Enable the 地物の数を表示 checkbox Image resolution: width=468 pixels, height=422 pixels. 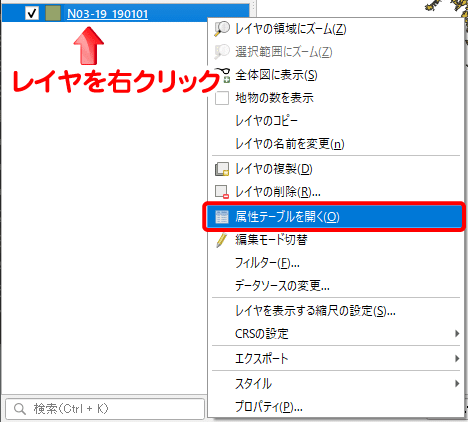point(222,98)
